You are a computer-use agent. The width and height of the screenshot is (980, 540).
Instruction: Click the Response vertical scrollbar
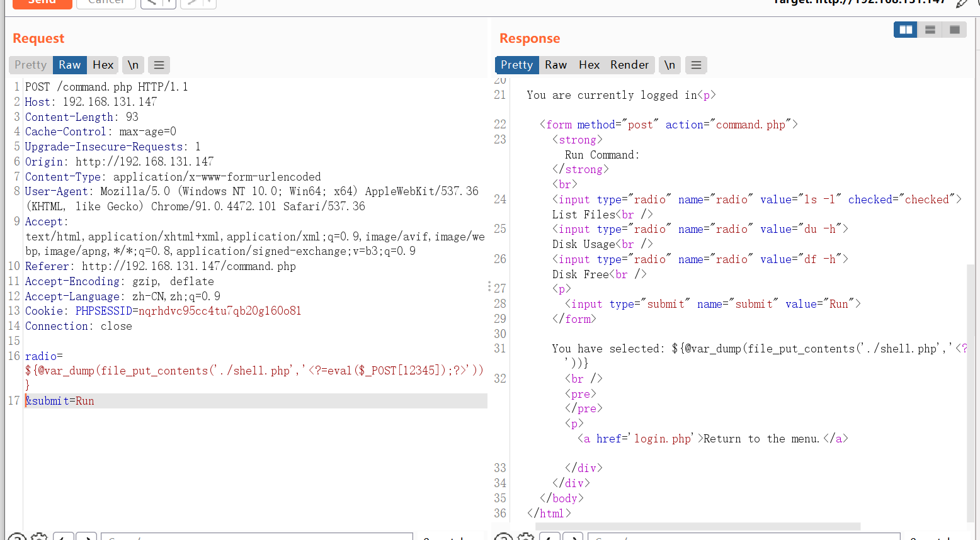(x=971, y=393)
